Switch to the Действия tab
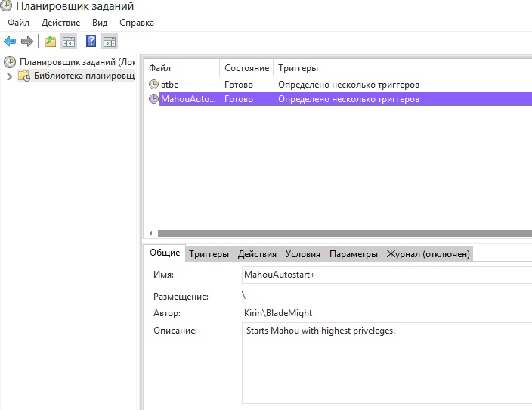 pos(257,254)
